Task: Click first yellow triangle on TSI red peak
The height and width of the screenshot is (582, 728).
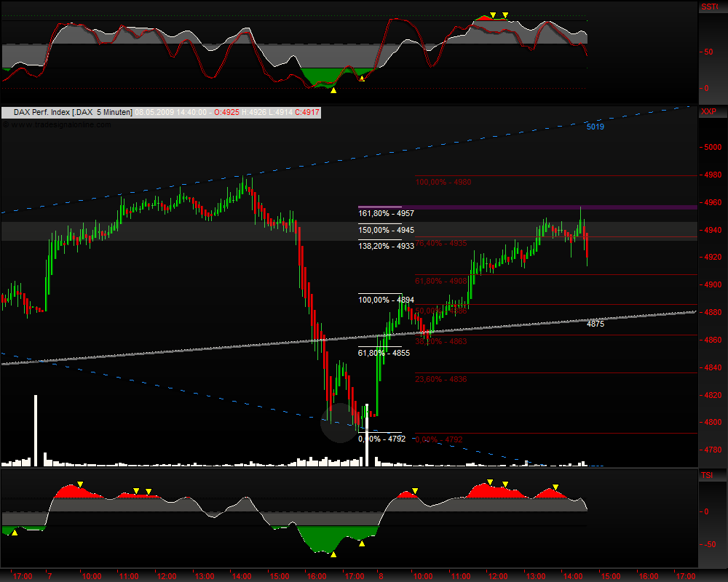Action: coord(80,484)
